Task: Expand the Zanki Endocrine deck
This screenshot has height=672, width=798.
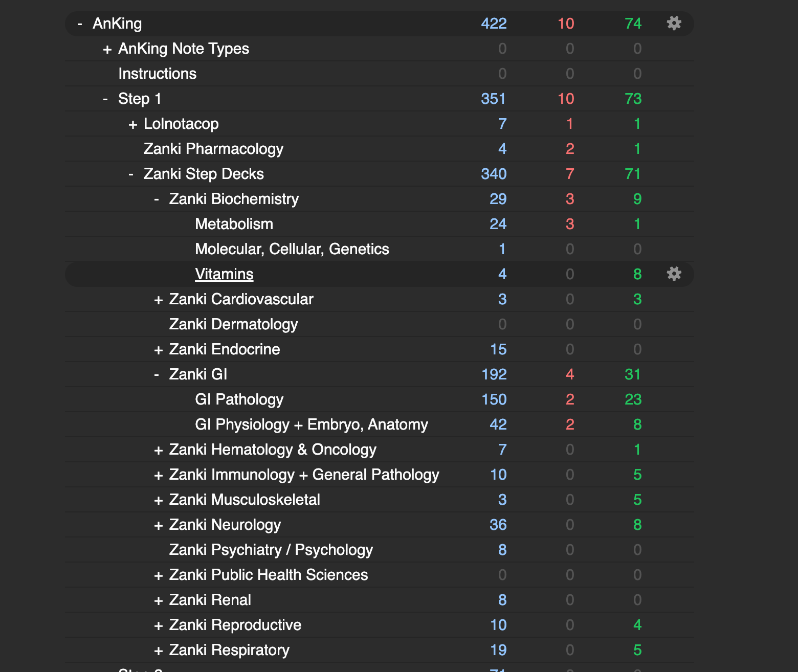Action: [159, 350]
